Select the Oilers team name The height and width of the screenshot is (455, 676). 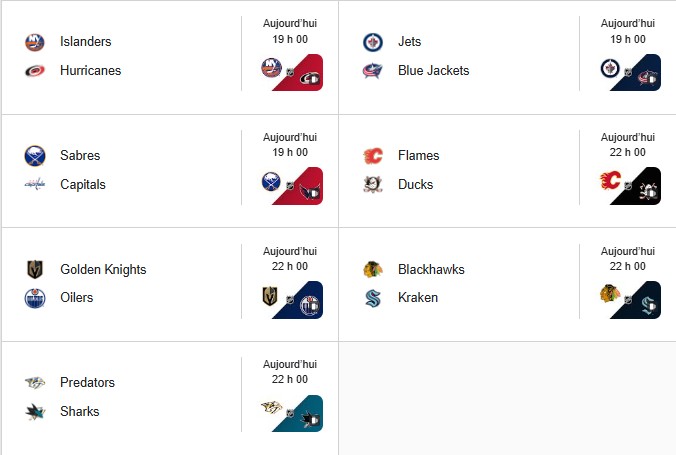77,298
